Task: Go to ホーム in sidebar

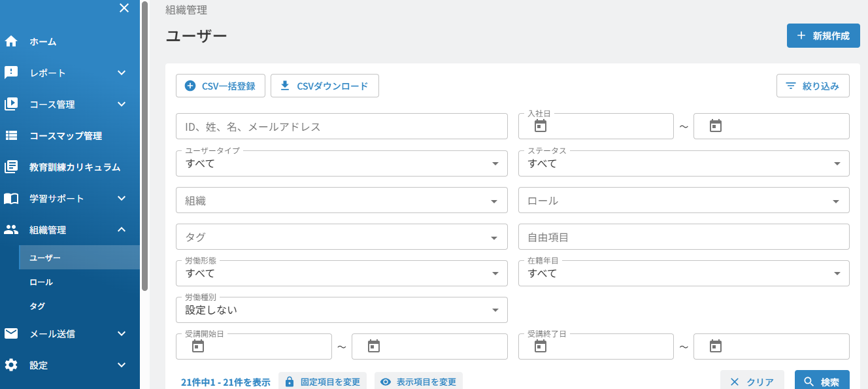Action: (70, 41)
